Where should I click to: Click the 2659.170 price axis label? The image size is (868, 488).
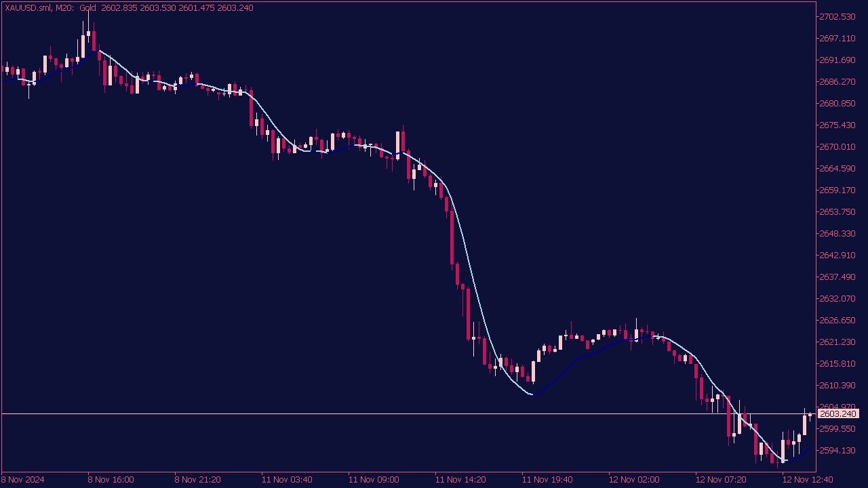point(838,190)
